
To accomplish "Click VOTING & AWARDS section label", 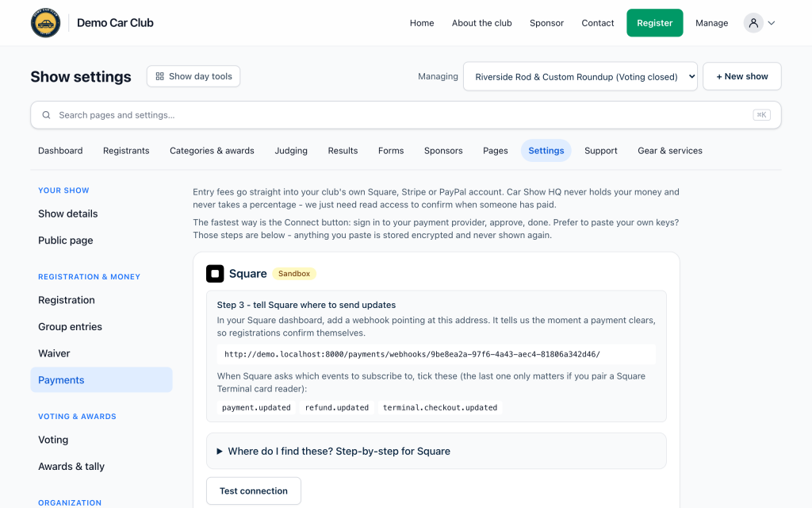I will click(x=77, y=417).
